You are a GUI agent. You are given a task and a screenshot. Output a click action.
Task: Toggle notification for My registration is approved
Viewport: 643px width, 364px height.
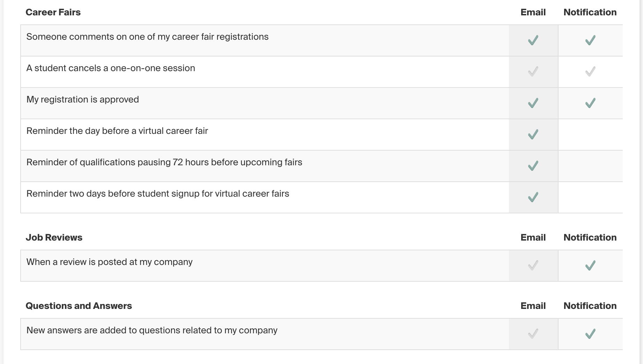590,103
